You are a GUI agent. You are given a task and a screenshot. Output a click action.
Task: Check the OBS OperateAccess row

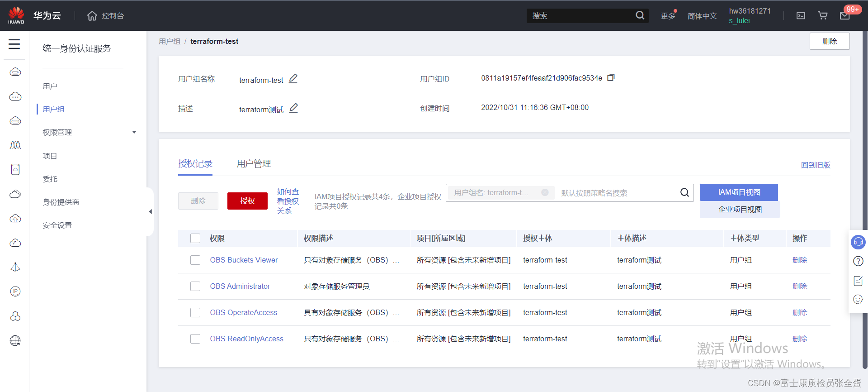(x=195, y=312)
